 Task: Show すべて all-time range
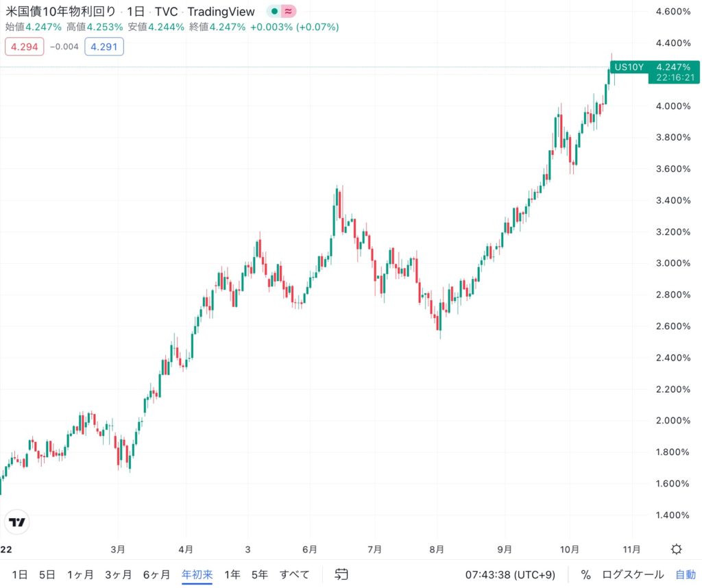point(294,574)
